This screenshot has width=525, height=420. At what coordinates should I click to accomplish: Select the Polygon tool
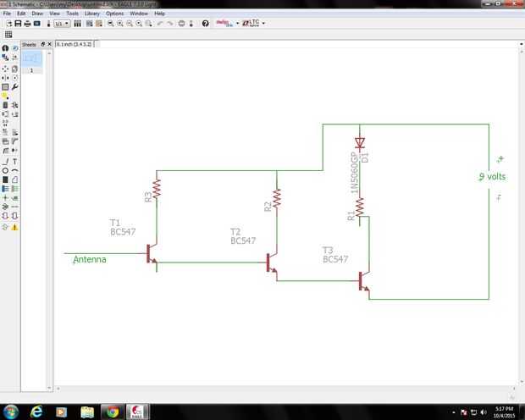[x=14, y=180]
